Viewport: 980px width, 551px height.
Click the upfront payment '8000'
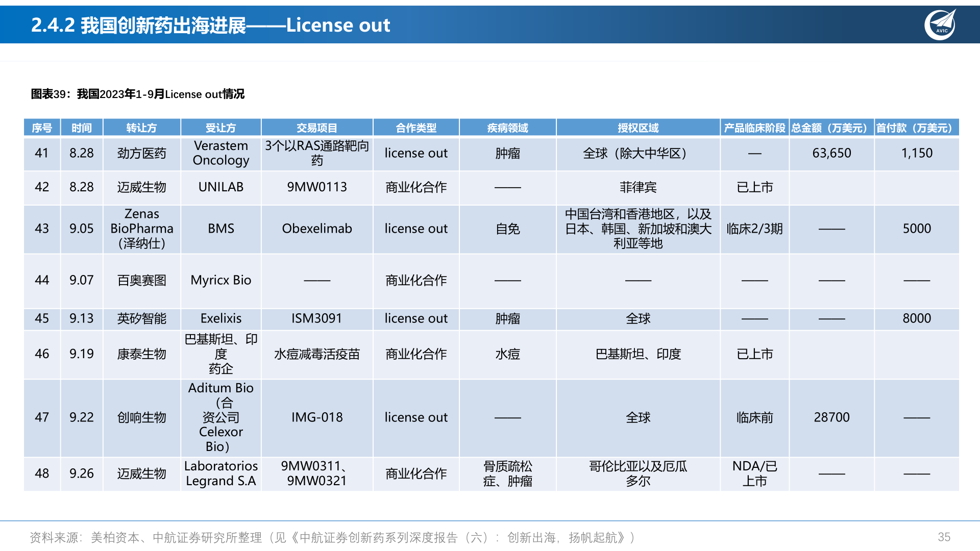[917, 318]
